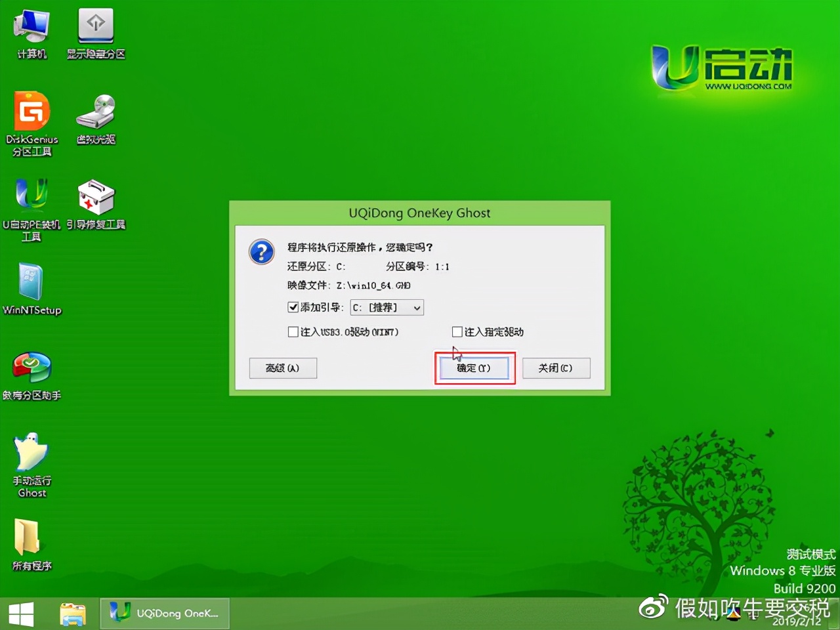The image size is (840, 630).
Task: Open the Windows Start menu
Action: click(x=22, y=612)
